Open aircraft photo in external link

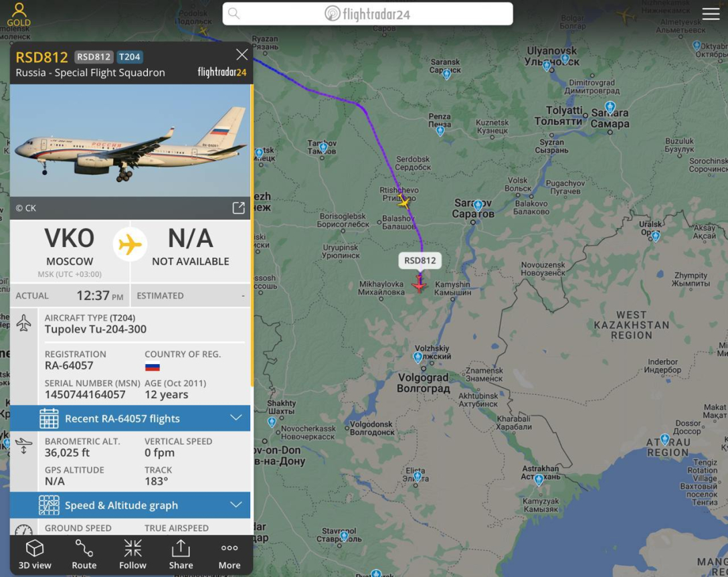pyautogui.click(x=239, y=208)
